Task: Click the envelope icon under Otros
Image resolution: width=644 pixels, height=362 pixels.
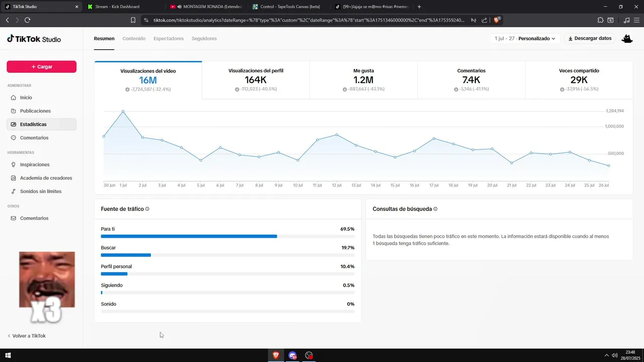Action: [x=13, y=218]
